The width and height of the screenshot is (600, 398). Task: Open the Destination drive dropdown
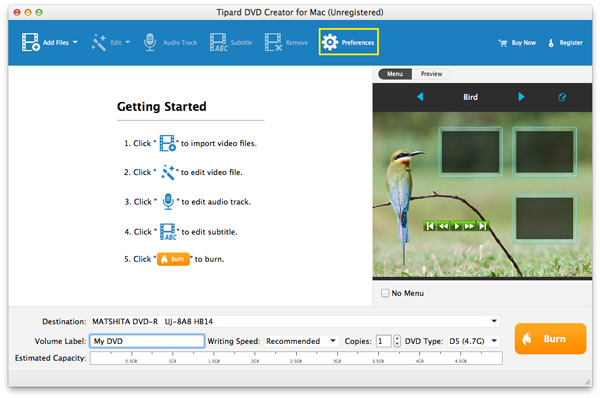[295, 321]
